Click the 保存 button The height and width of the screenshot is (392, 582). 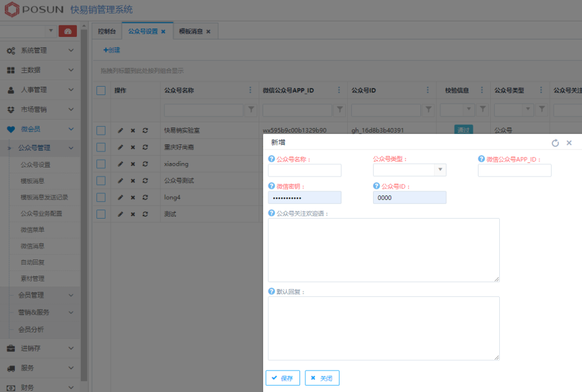(x=283, y=378)
